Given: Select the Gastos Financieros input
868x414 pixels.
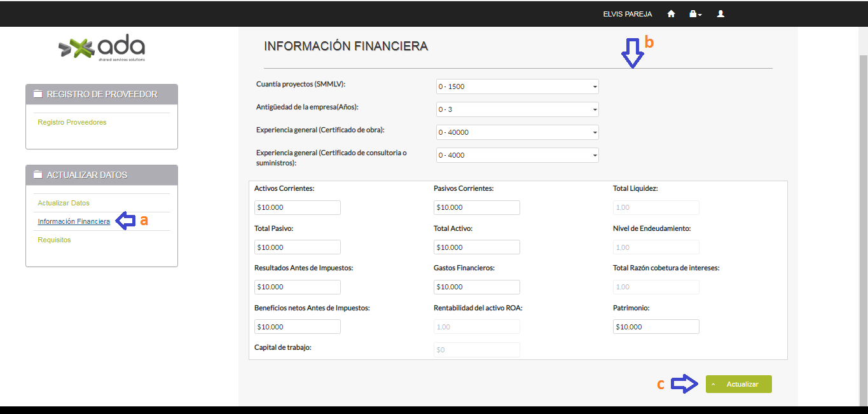Looking at the screenshot, I should [476, 287].
